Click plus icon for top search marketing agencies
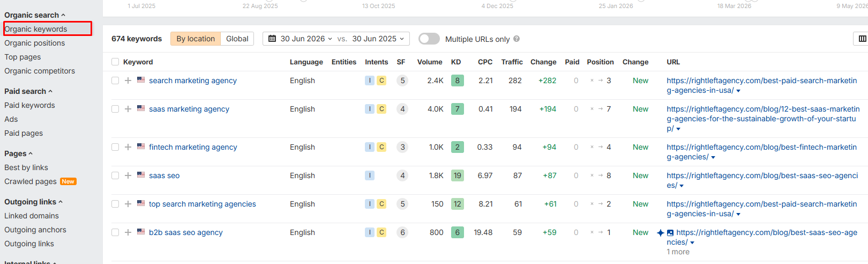The image size is (868, 264). 128,204
